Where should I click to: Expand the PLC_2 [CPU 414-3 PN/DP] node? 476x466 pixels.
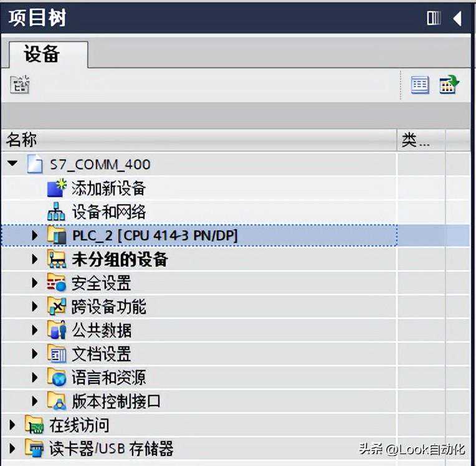(35, 235)
